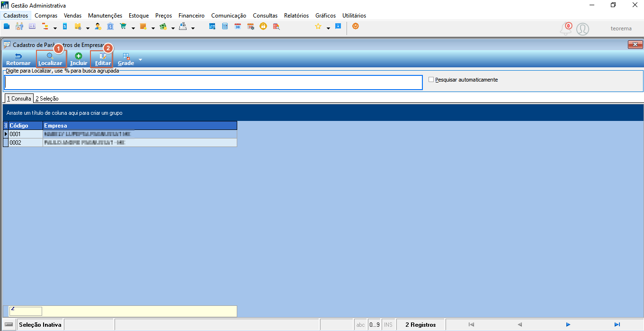Image resolution: width=644 pixels, height=331 pixels.
Task: Click the ID card icon in toolbar
Action: click(x=32, y=27)
